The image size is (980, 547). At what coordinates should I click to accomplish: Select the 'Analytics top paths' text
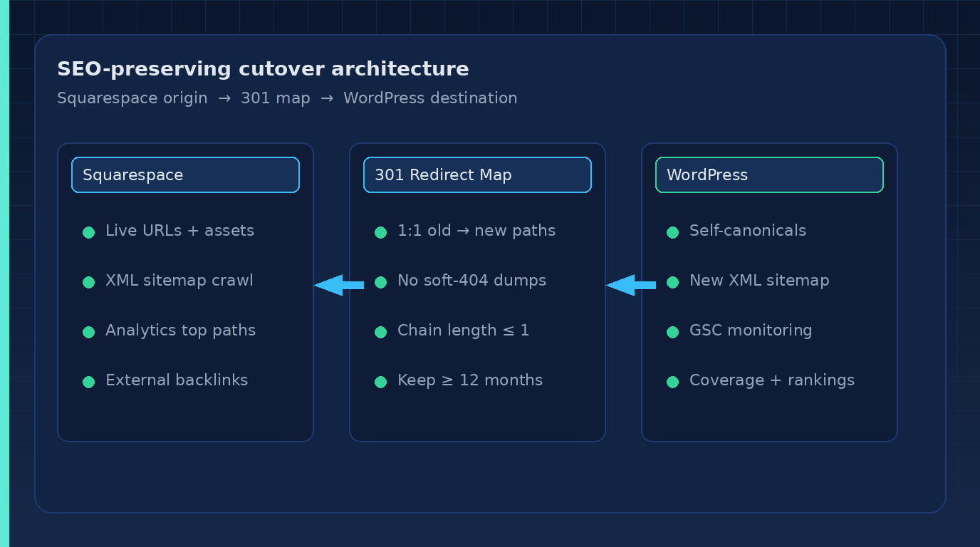click(x=180, y=330)
